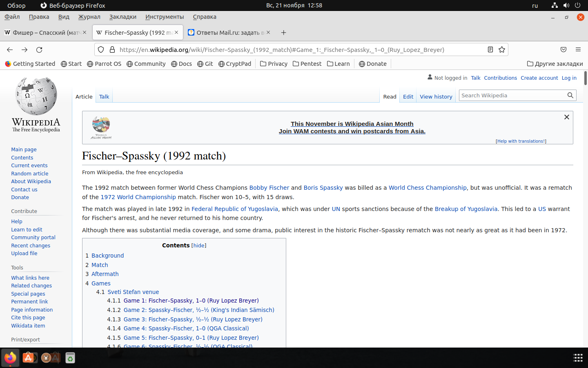The width and height of the screenshot is (588, 368).
Task: Jump to Game 4: Spassky–Fischer section
Action: click(x=186, y=328)
